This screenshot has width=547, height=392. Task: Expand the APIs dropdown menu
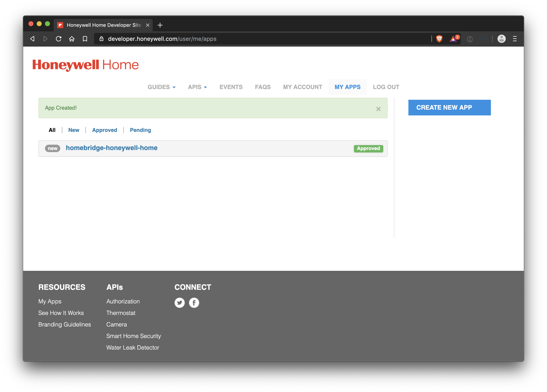click(x=197, y=87)
